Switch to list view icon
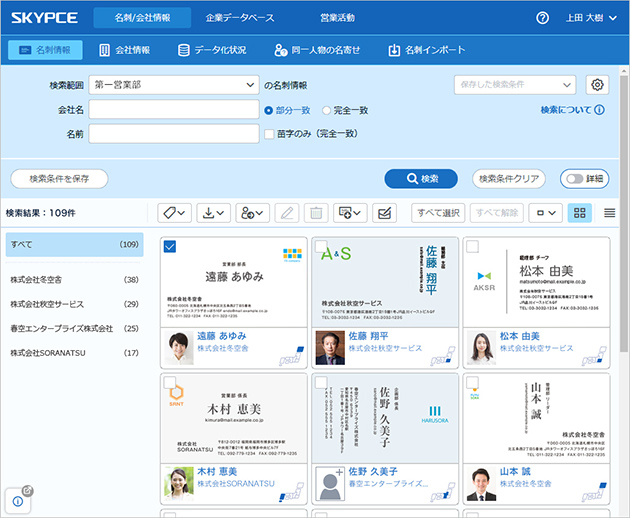Viewport: 630px width, 518px height. coord(609,213)
